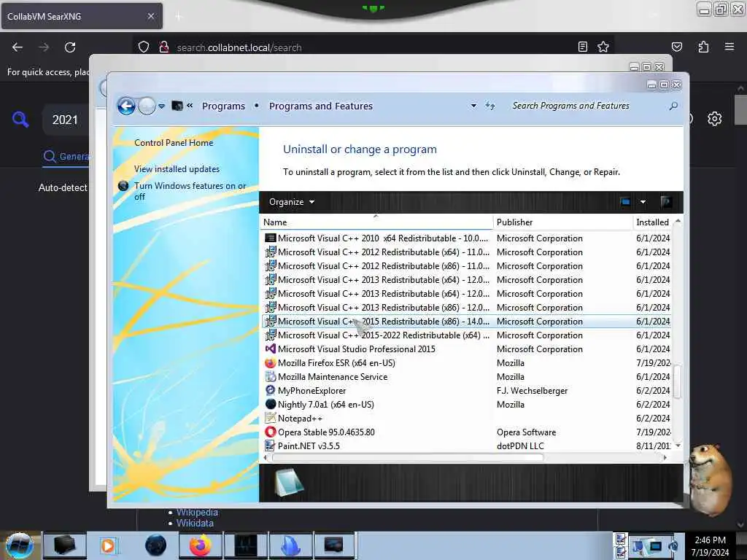Toggle Firefox reader view icon
747x560 pixels.
(x=583, y=47)
